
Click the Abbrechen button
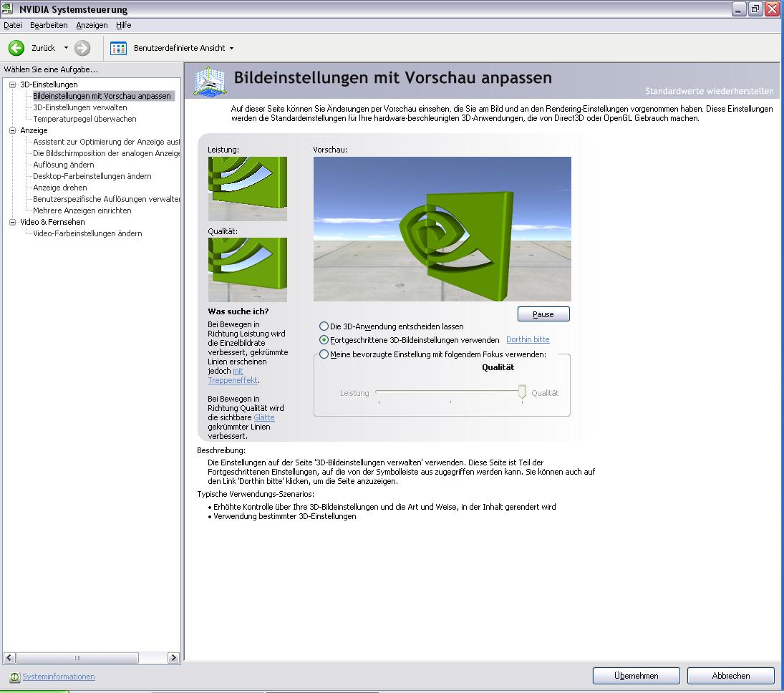(x=730, y=676)
